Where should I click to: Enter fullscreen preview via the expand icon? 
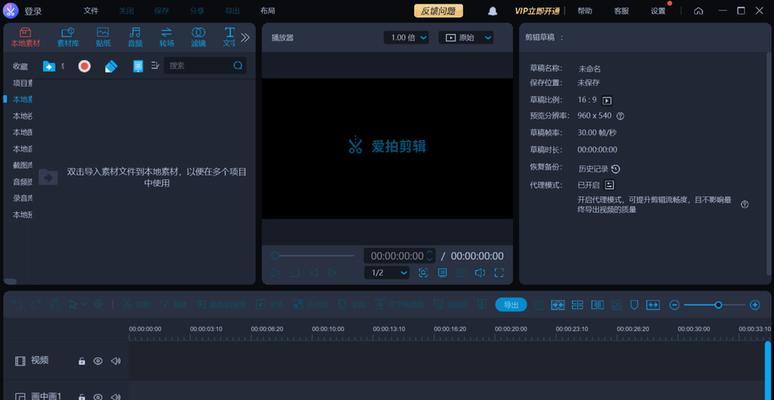499,273
